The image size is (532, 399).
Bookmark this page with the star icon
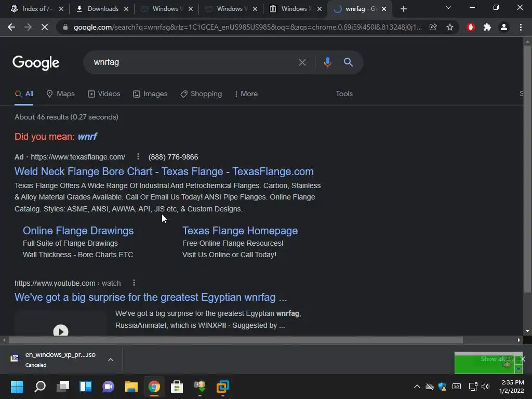[x=449, y=27]
